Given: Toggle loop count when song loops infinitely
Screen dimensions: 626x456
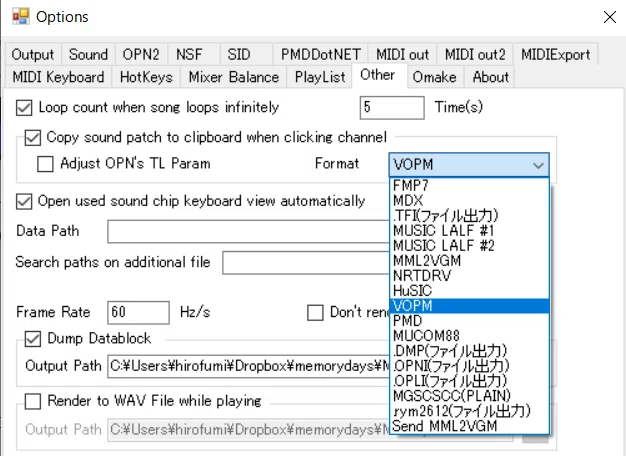Looking at the screenshot, I should coord(24,108).
